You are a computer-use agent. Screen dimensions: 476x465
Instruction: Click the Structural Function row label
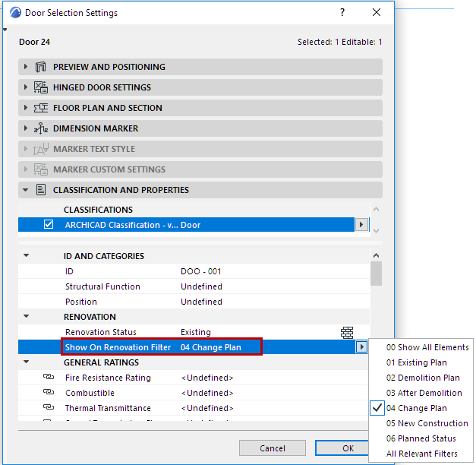click(x=102, y=286)
